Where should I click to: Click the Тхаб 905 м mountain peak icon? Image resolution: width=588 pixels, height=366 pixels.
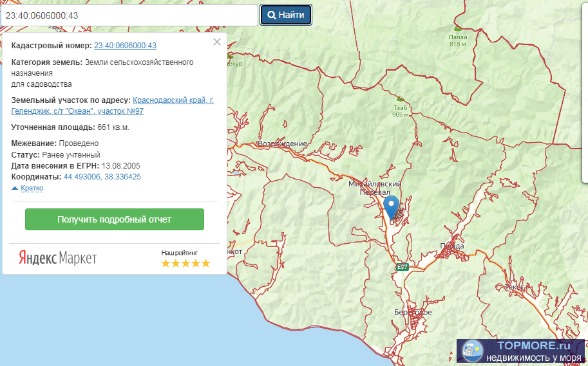pyautogui.click(x=400, y=98)
